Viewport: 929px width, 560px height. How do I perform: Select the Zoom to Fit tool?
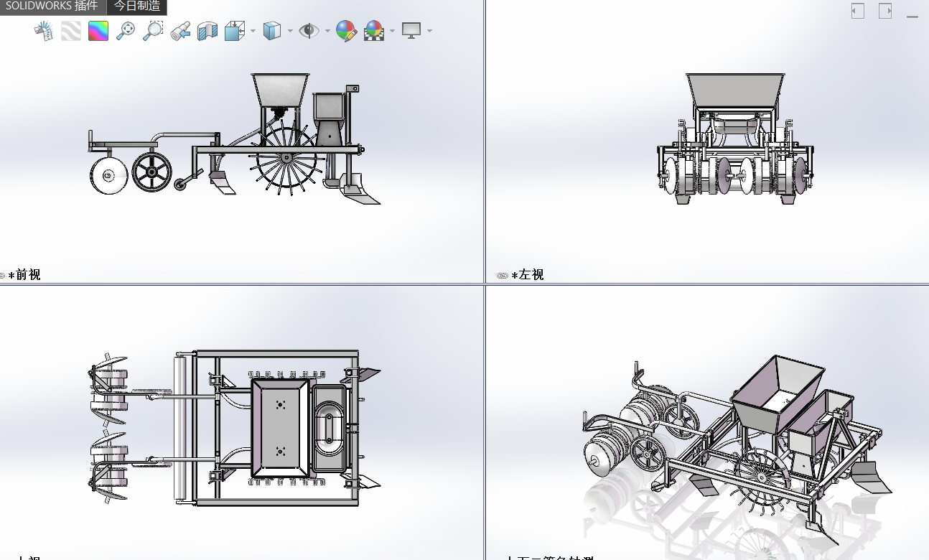click(126, 31)
